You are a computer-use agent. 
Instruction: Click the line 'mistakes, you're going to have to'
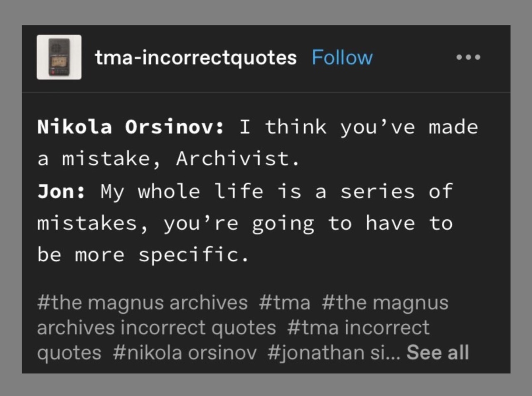pos(245,224)
